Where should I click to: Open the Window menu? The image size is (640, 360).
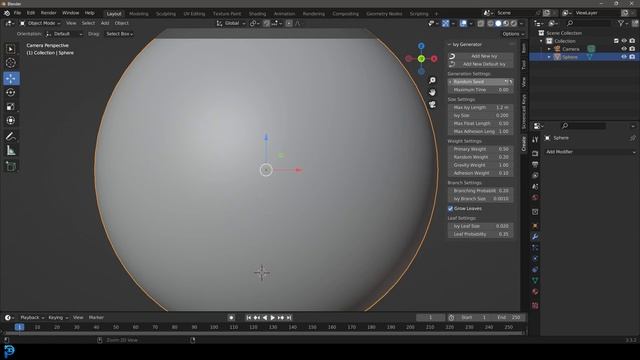click(x=70, y=13)
